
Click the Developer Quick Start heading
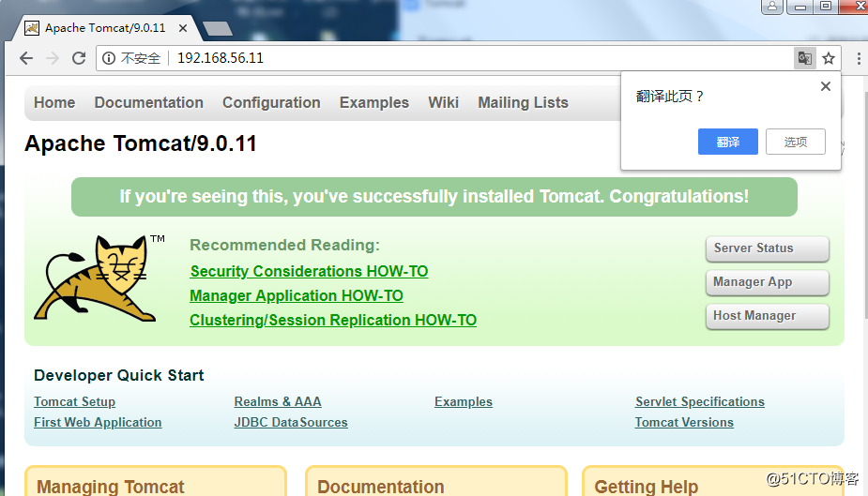tap(118, 375)
